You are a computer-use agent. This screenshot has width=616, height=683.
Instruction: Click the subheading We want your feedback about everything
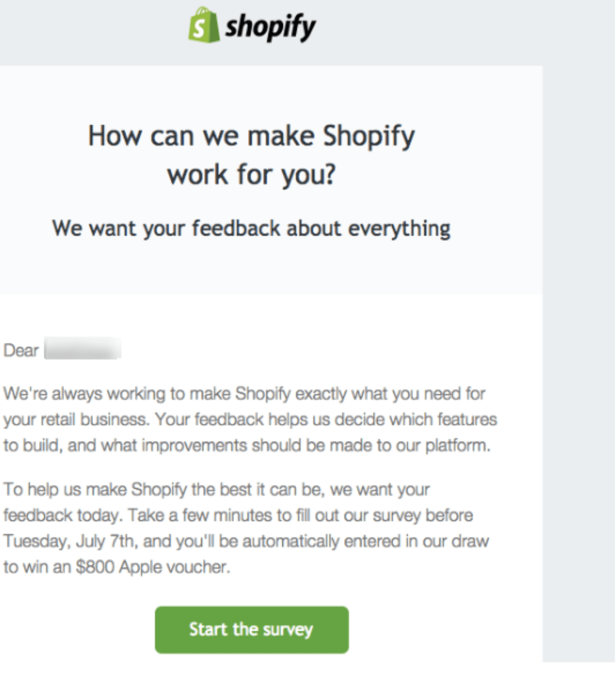252,228
